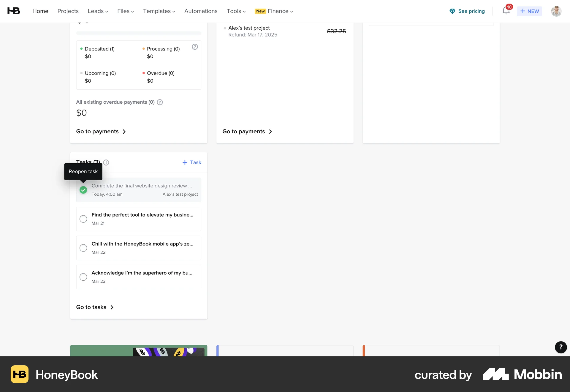
Task: Switch to the Projects section
Action: (68, 11)
